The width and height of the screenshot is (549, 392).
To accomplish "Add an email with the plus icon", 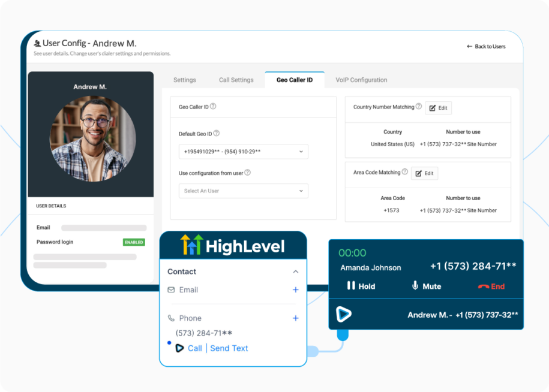I will pos(296,290).
